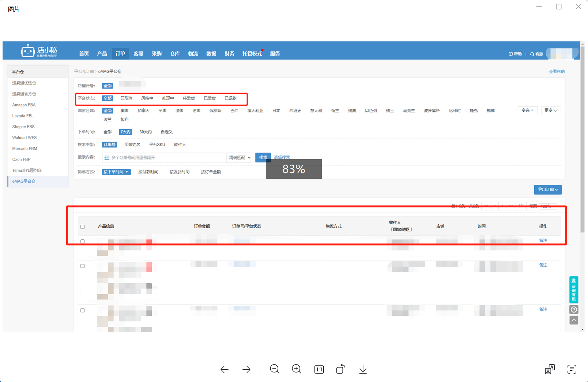Open the 精确匹配 match type dropdown
Image resolution: width=588 pixels, height=382 pixels.
point(240,158)
